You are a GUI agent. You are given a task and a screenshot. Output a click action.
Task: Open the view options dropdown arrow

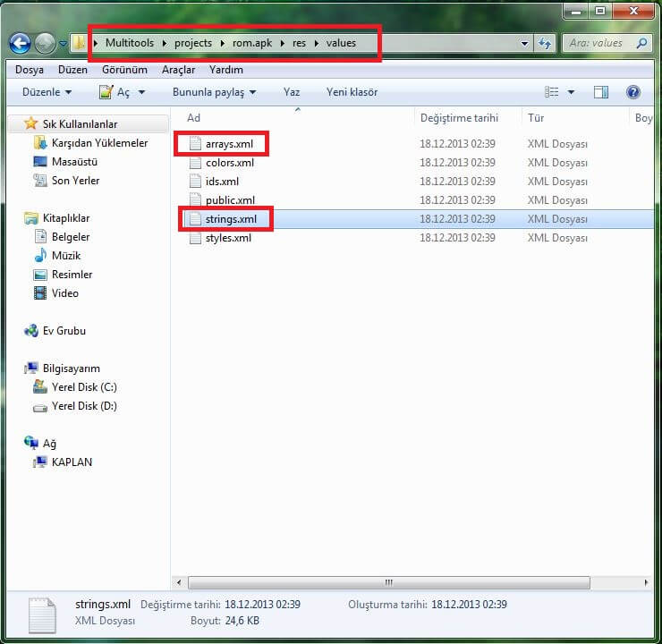pyautogui.click(x=571, y=92)
